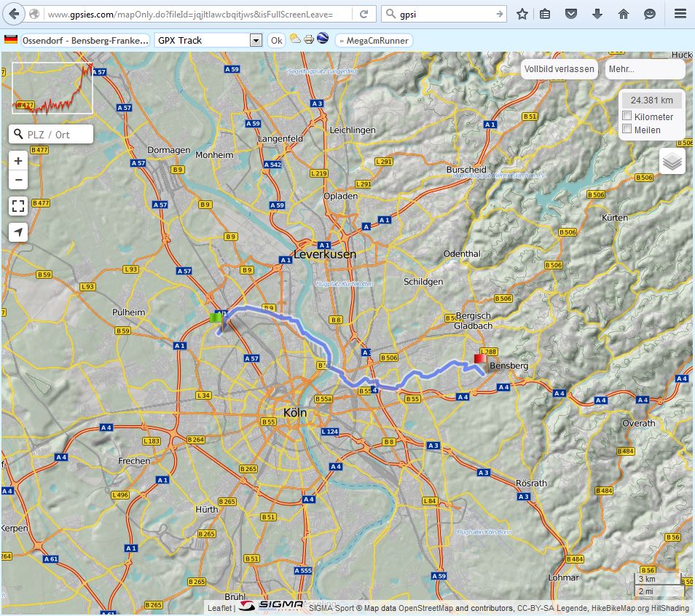The width and height of the screenshot is (695, 616).
Task: Click the weather sun-cloud icon
Action: point(295,39)
